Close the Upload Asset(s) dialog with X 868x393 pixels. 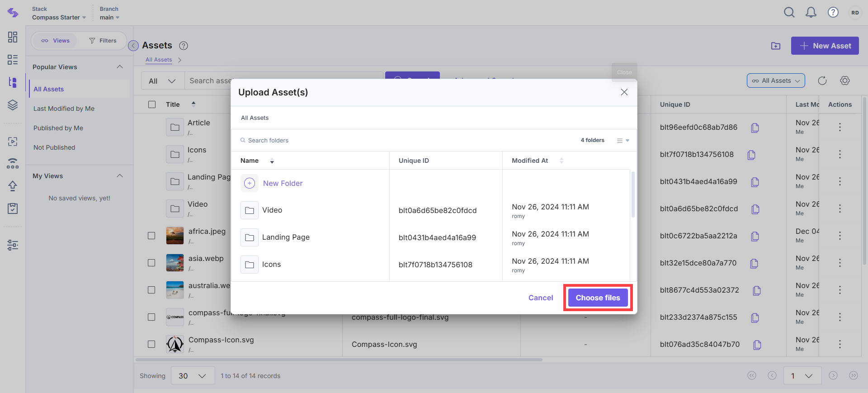point(624,92)
